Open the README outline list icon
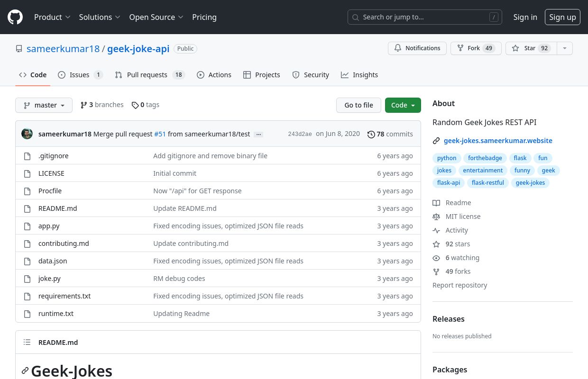The image size is (588, 379). pyautogui.click(x=27, y=342)
